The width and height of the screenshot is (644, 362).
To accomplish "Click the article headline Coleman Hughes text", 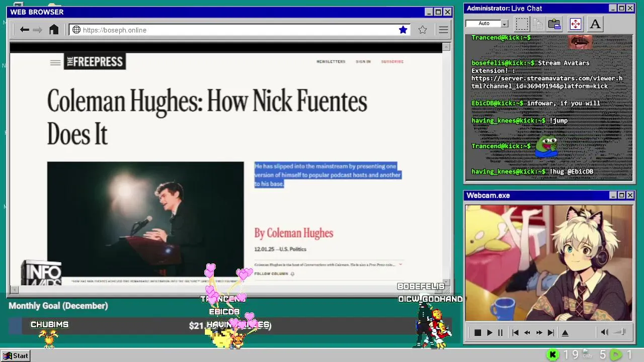I will [x=207, y=118].
